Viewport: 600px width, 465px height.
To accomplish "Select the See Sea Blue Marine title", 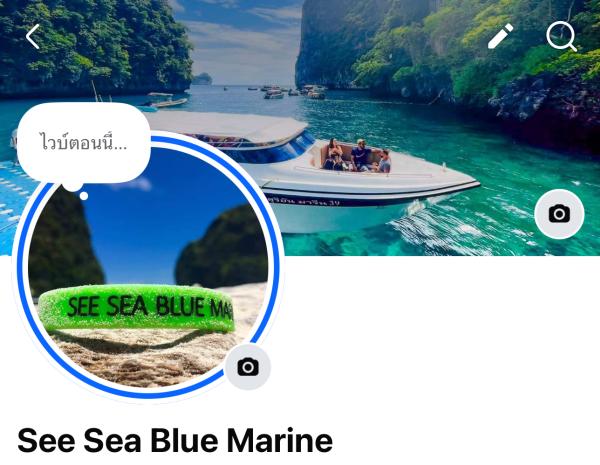I will 175,441.
